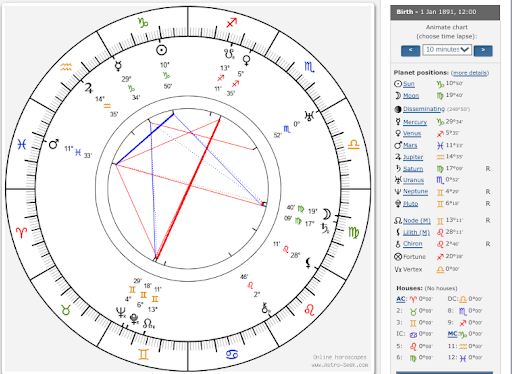Click the next time-lapse arrow button

tap(483, 50)
